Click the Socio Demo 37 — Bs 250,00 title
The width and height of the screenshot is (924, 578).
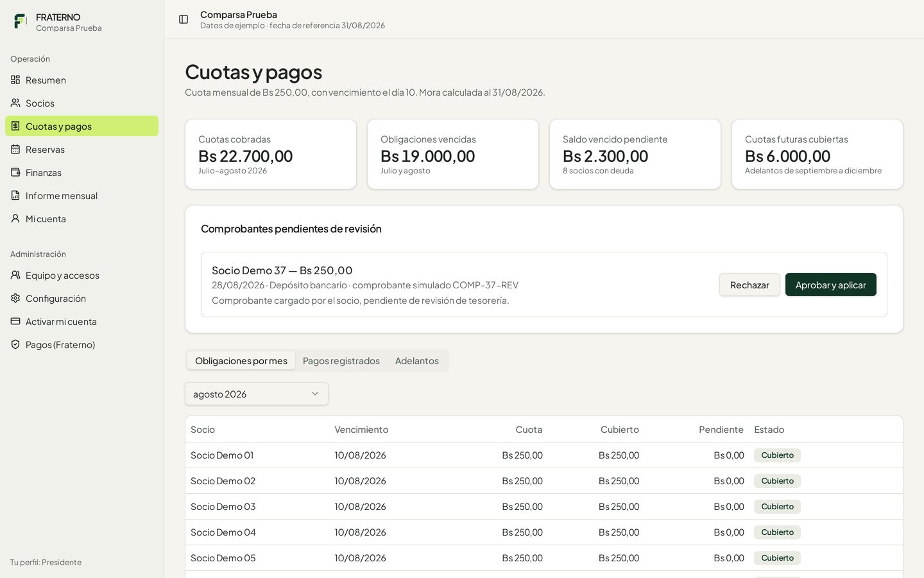click(282, 270)
